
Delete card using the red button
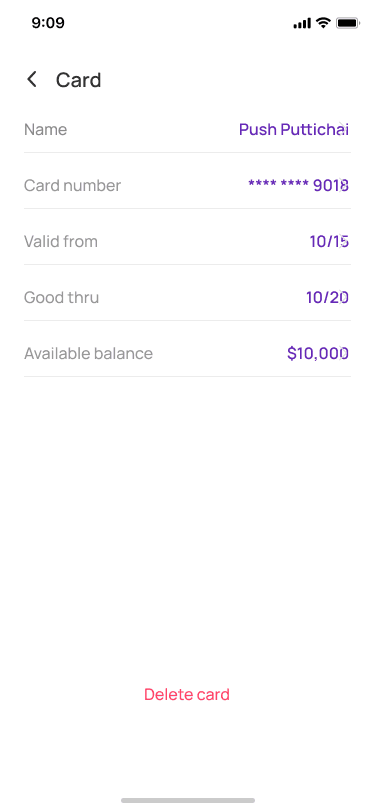(187, 694)
